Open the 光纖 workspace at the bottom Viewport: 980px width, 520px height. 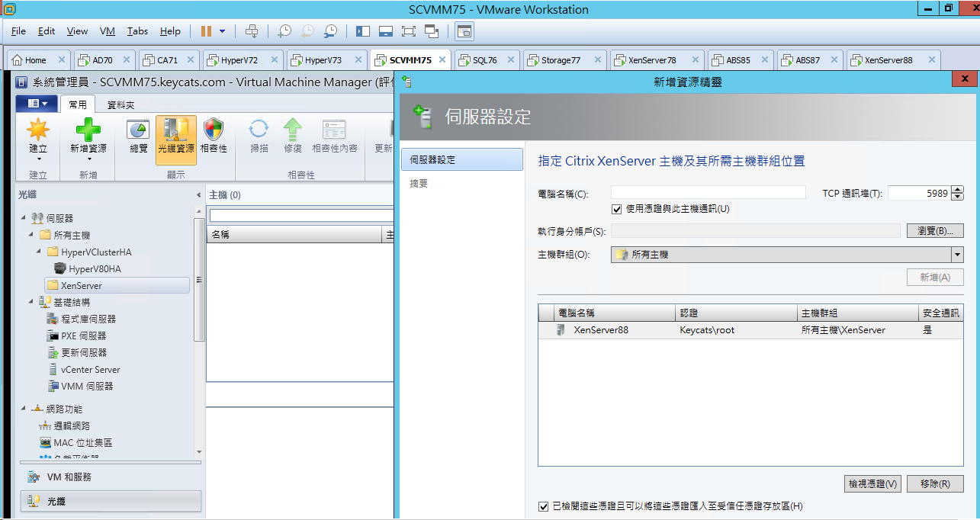coord(109,501)
